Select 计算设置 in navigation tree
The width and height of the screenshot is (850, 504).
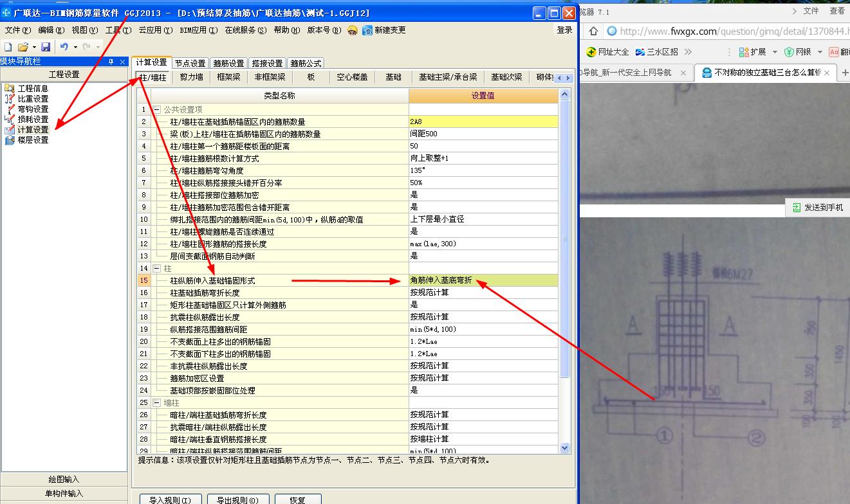pos(26,129)
